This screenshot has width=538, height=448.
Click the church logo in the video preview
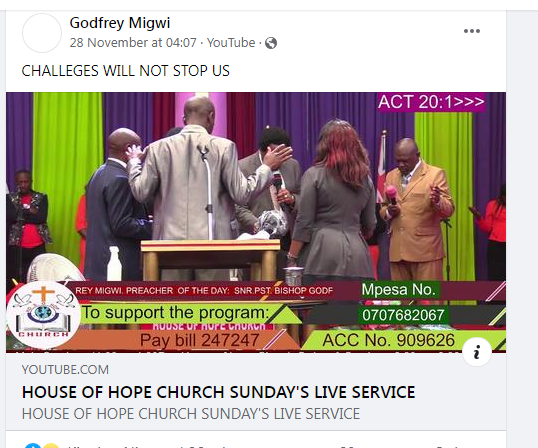[44, 315]
